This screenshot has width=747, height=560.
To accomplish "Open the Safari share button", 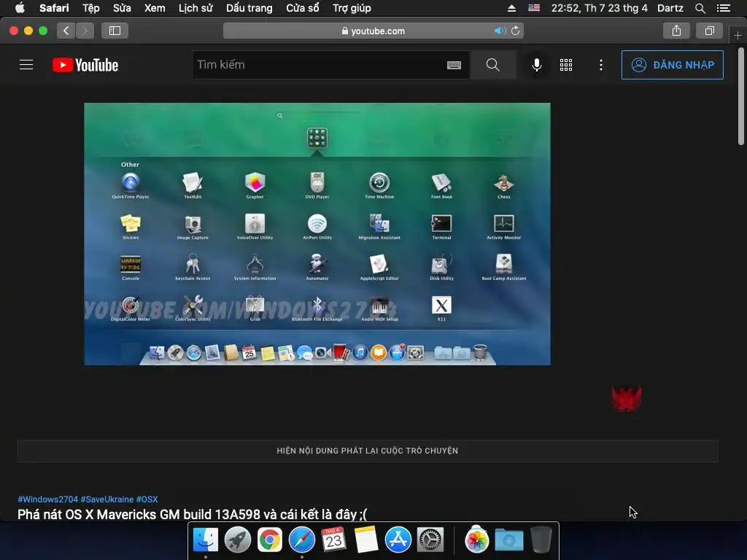I will point(676,31).
